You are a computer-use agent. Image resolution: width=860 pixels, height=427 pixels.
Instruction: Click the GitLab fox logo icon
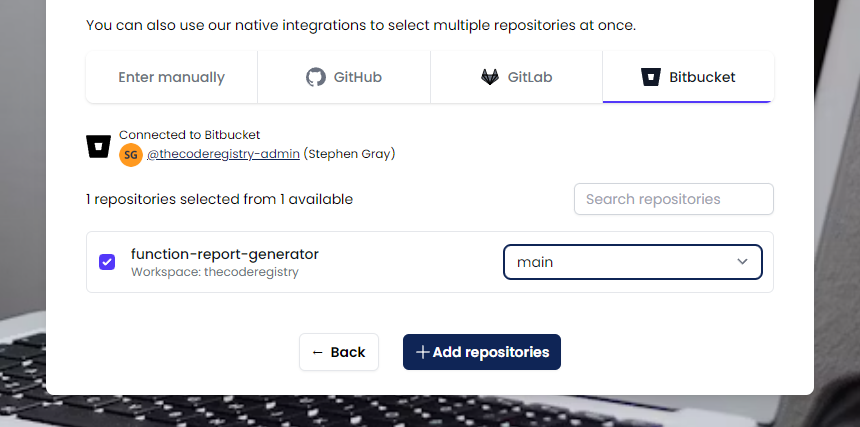click(490, 77)
